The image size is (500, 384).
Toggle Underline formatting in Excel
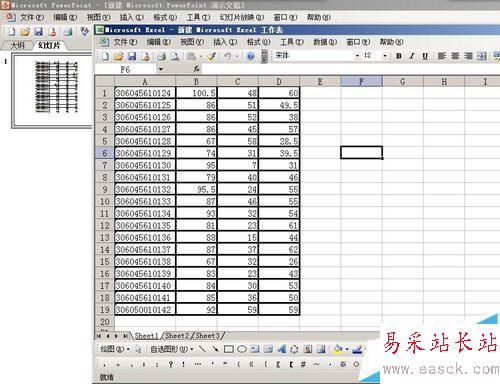point(425,56)
